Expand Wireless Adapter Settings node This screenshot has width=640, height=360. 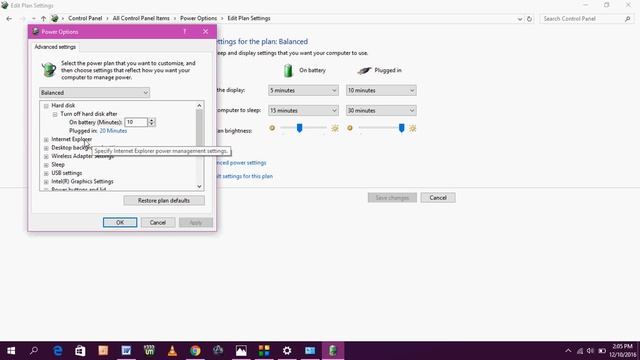(x=46, y=156)
